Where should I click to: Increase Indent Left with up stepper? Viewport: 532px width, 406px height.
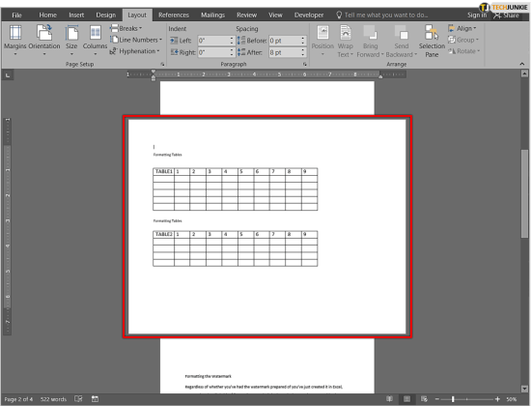point(232,39)
